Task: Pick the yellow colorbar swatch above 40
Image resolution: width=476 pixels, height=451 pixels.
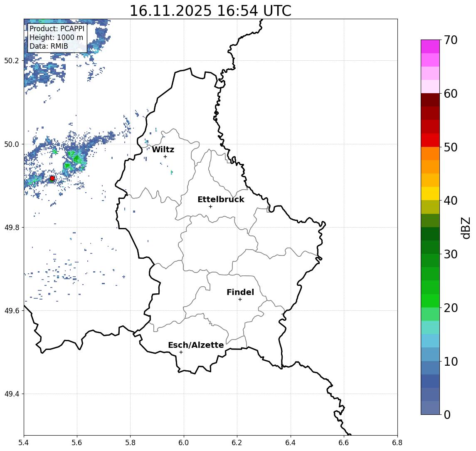Action: tap(430, 193)
